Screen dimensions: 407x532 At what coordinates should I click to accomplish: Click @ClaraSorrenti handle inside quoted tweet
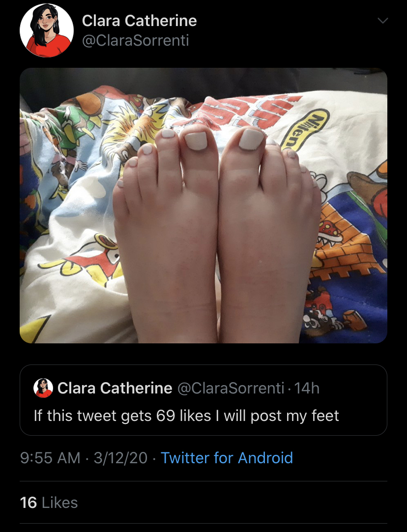[231, 388]
